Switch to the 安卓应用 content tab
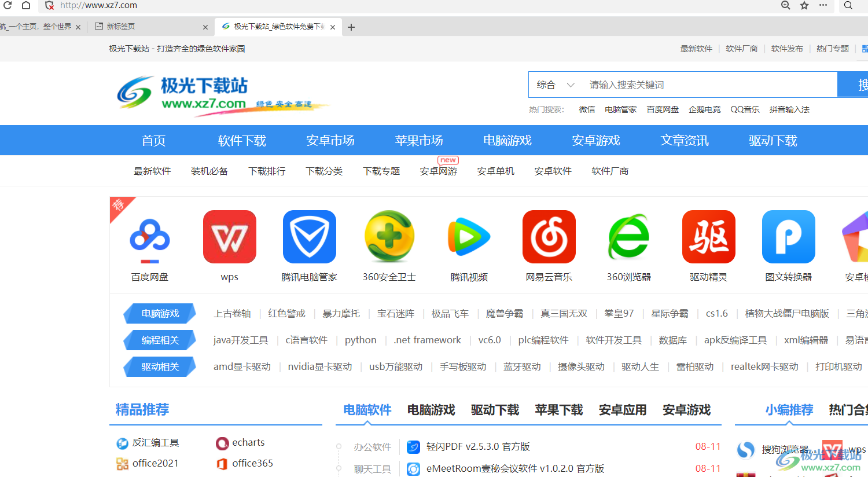Screen dimensions: 868x477 pyautogui.click(x=623, y=410)
